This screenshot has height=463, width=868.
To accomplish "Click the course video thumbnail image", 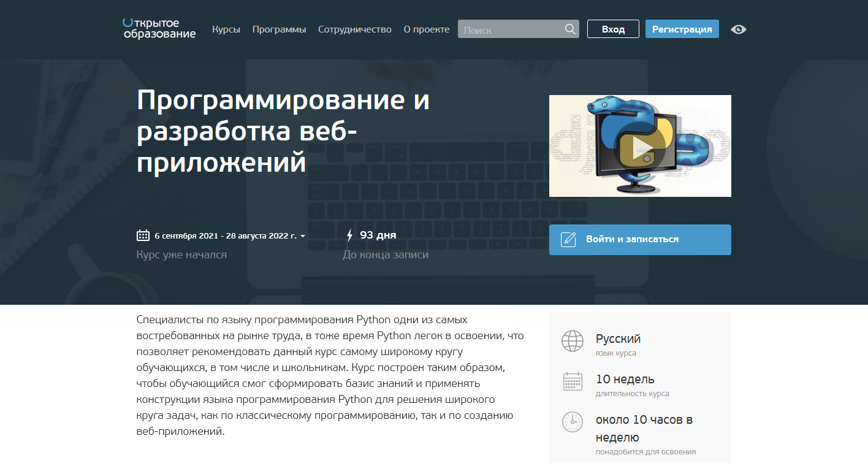I will (x=640, y=145).
